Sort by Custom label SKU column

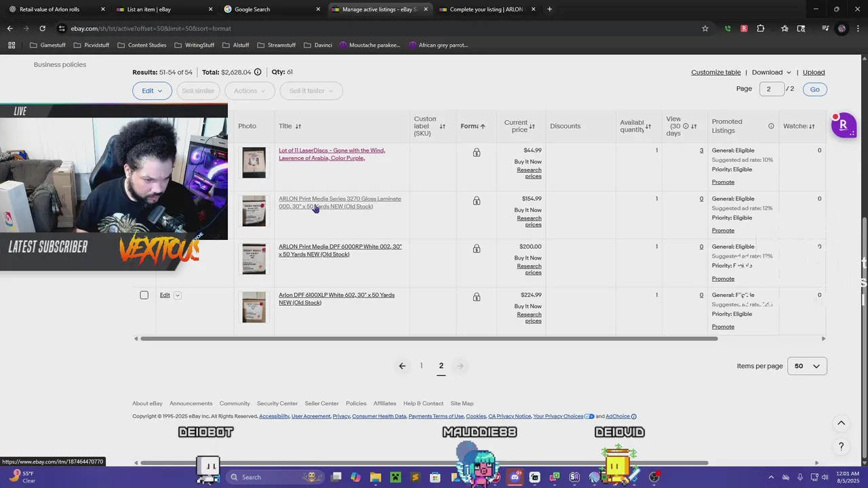pyautogui.click(x=442, y=126)
